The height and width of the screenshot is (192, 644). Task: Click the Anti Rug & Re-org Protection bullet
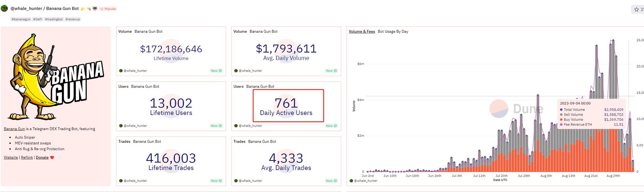[40, 149]
